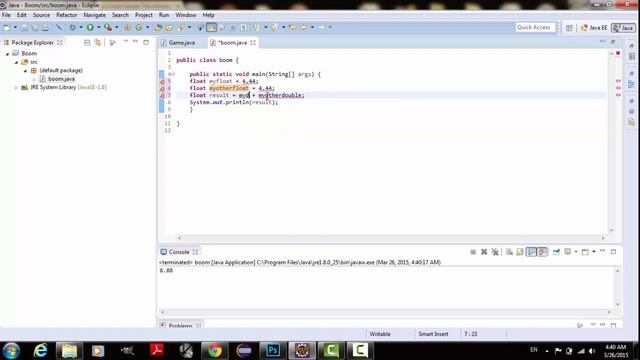Open the Help menu

tap(208, 15)
